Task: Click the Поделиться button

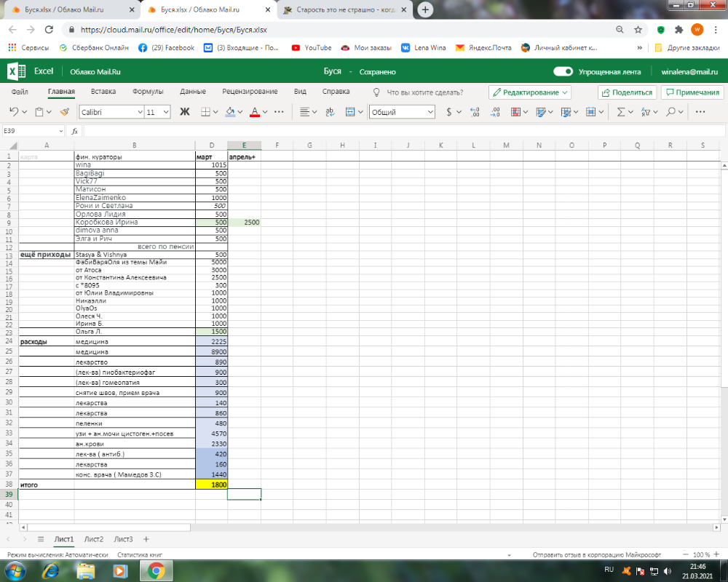Action: click(x=627, y=92)
